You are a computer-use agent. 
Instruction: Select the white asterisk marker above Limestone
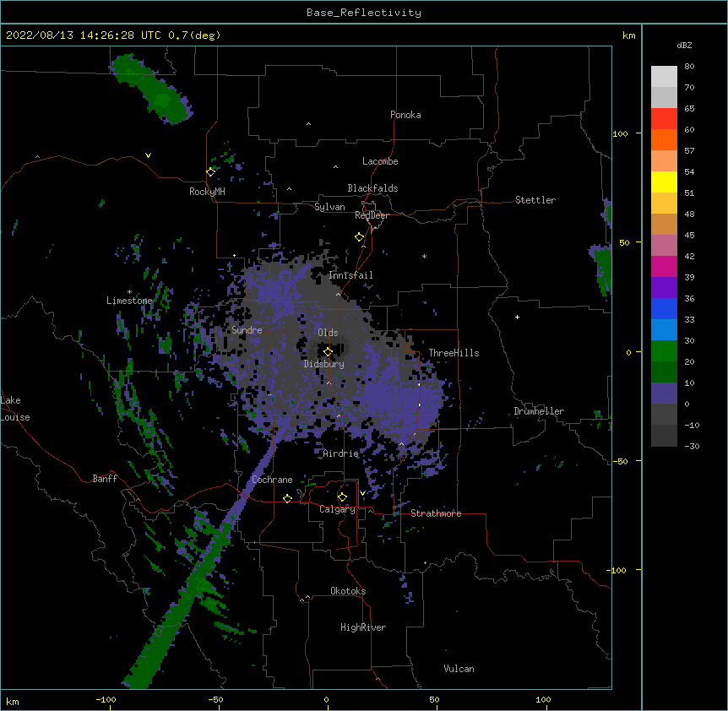(x=129, y=292)
